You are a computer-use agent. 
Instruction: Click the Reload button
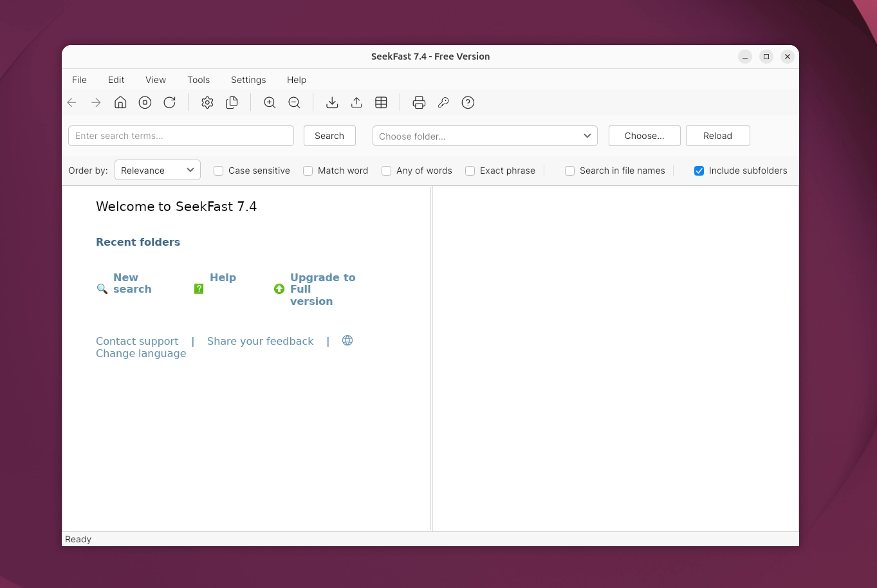(x=717, y=136)
